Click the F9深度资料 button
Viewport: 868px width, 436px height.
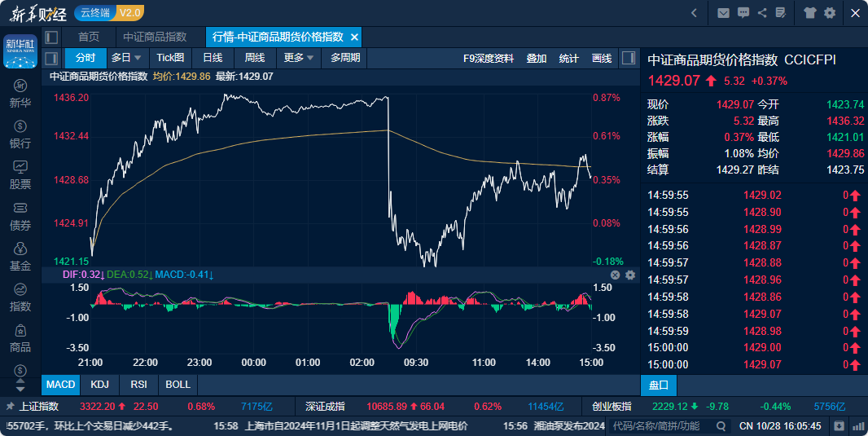pyautogui.click(x=489, y=58)
